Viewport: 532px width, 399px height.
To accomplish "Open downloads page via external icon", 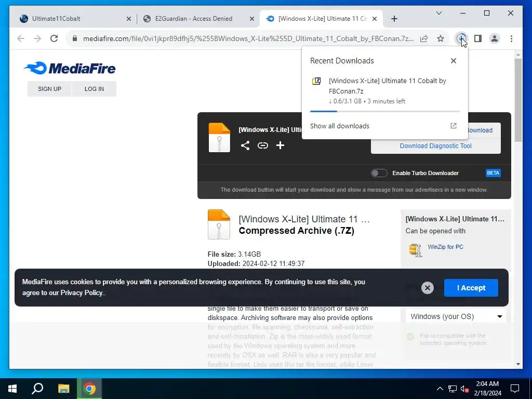I will pyautogui.click(x=453, y=126).
